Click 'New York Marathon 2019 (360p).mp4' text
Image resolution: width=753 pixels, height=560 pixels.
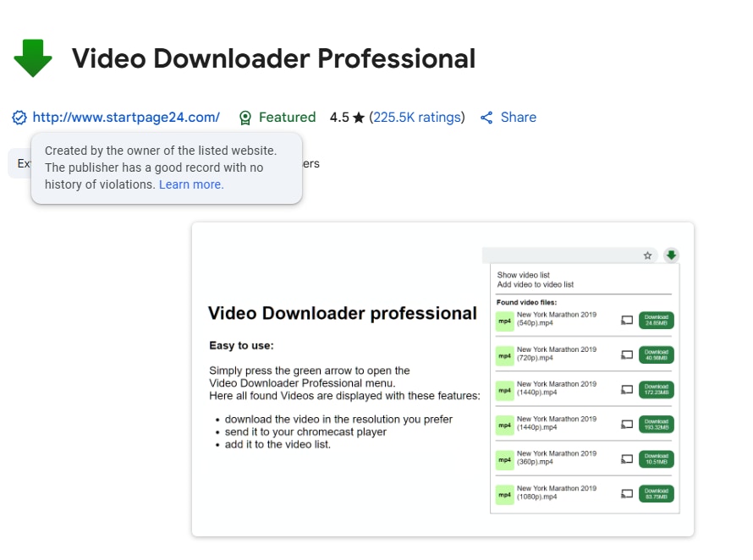pyautogui.click(x=557, y=458)
